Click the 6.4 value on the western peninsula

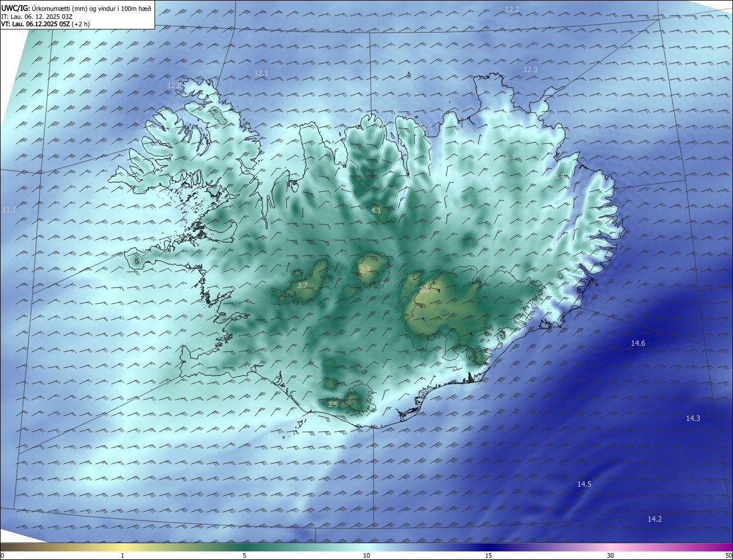136,261
